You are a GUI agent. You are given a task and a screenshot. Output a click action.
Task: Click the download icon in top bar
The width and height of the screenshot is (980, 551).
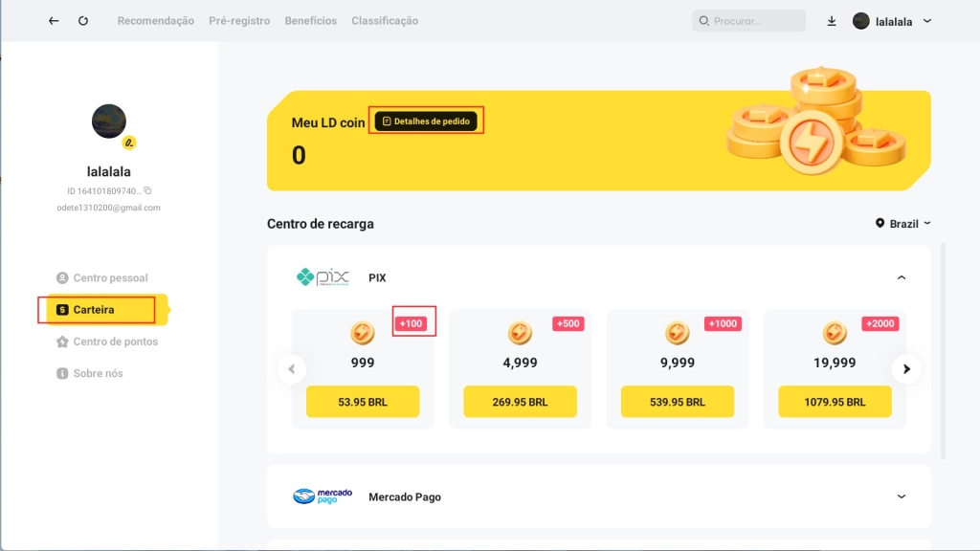tap(832, 21)
